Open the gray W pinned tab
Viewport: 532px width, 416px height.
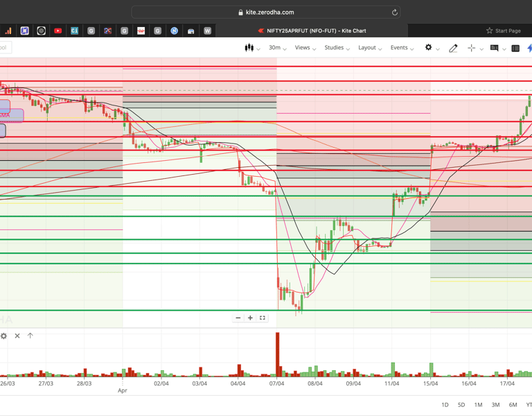[x=207, y=31]
